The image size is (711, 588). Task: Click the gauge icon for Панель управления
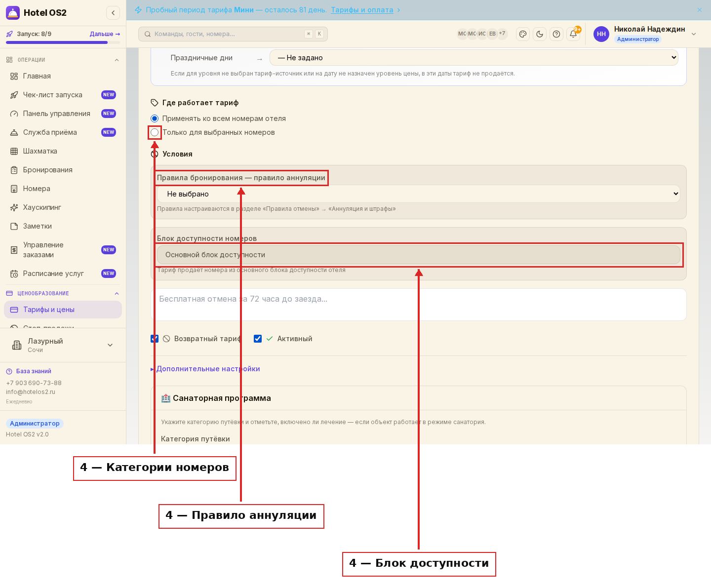click(14, 114)
